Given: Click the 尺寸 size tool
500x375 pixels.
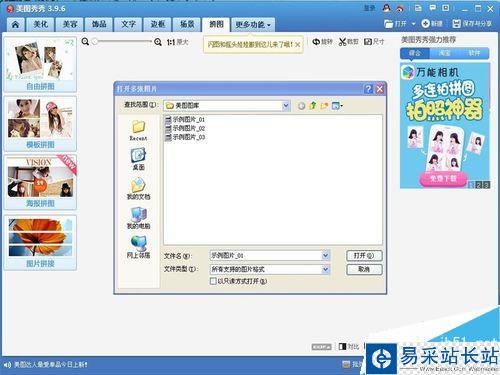Looking at the screenshot, I should pos(374,42).
